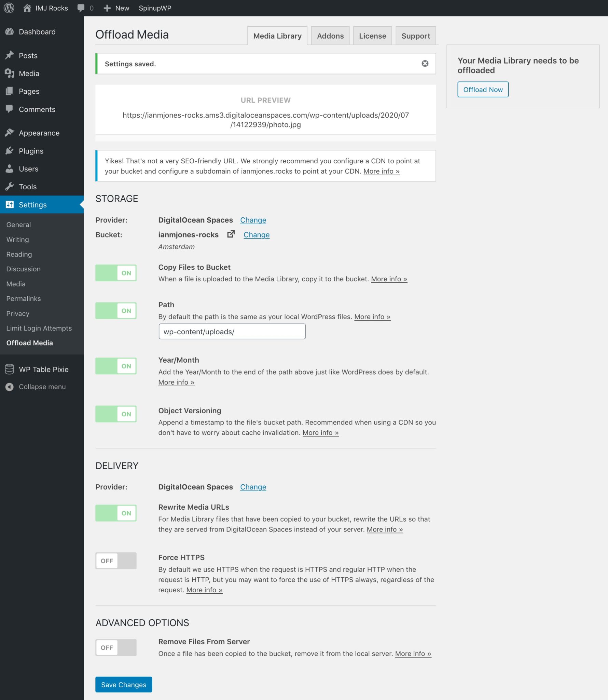Change the storage provider
The image size is (608, 700).
(x=253, y=220)
